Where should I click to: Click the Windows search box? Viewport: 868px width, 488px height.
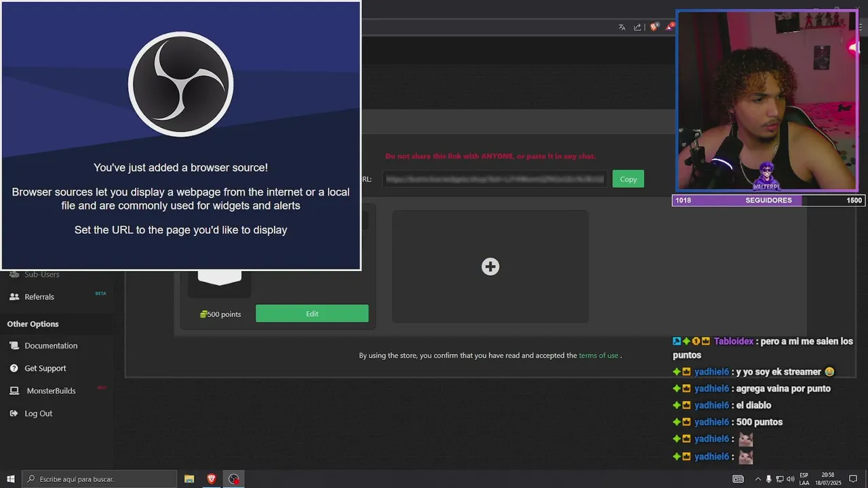point(99,479)
